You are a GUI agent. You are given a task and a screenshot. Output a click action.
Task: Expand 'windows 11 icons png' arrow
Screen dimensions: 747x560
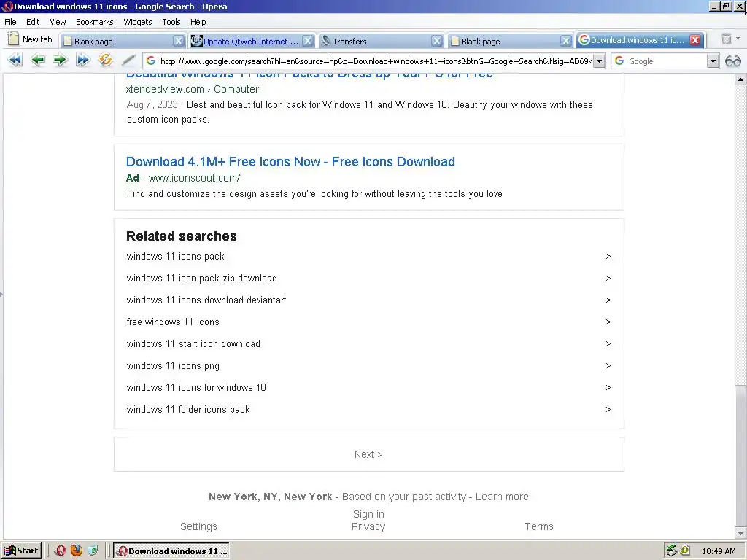pyautogui.click(x=608, y=366)
